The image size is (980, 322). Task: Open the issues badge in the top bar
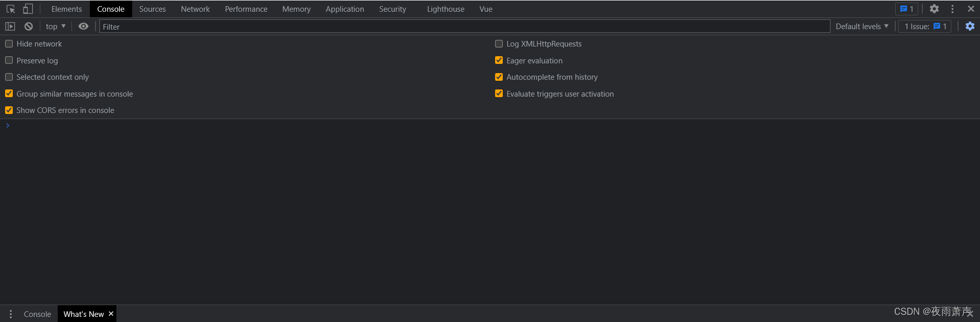pyautogui.click(x=906, y=9)
